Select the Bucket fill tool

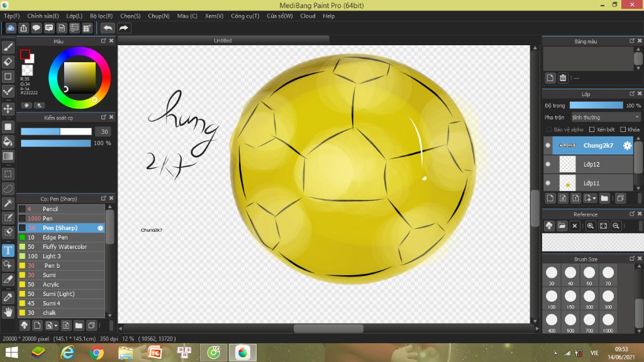pos(8,141)
